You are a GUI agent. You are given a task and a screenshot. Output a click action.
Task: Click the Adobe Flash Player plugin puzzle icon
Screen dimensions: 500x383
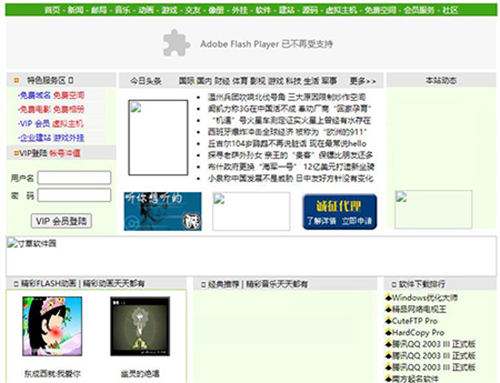pyautogui.click(x=176, y=43)
